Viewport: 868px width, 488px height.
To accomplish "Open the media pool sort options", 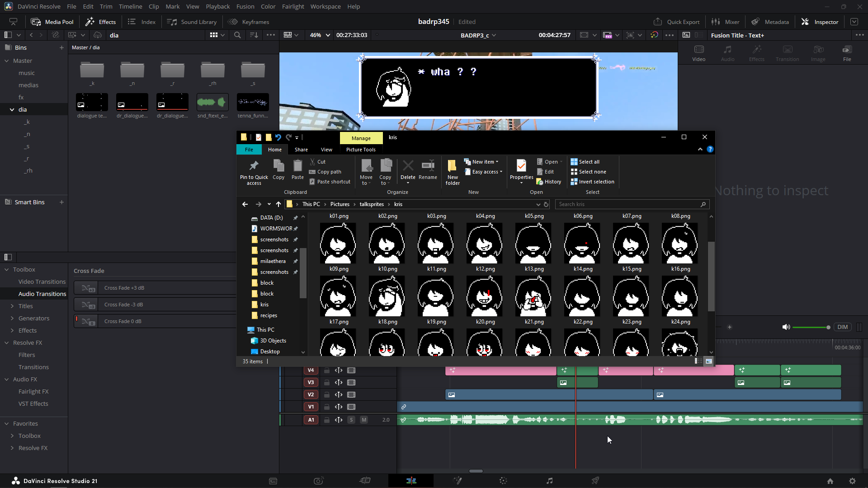I will click(x=254, y=35).
